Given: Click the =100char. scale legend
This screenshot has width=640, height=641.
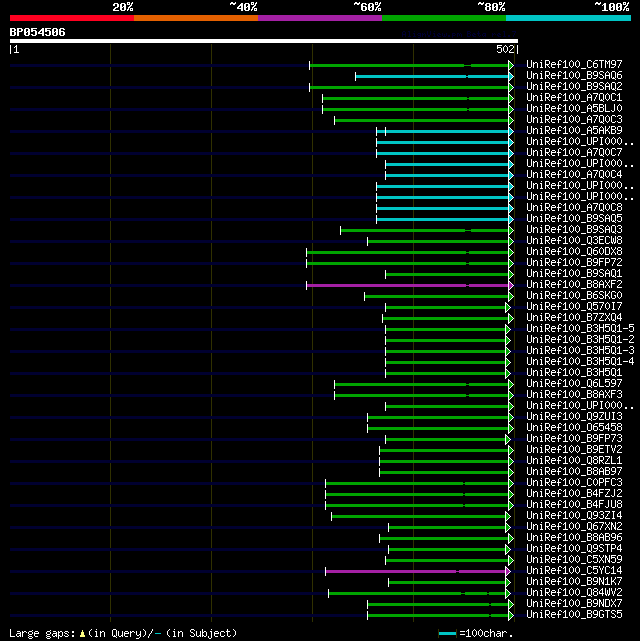Looking at the screenshot, I should 476,634.
